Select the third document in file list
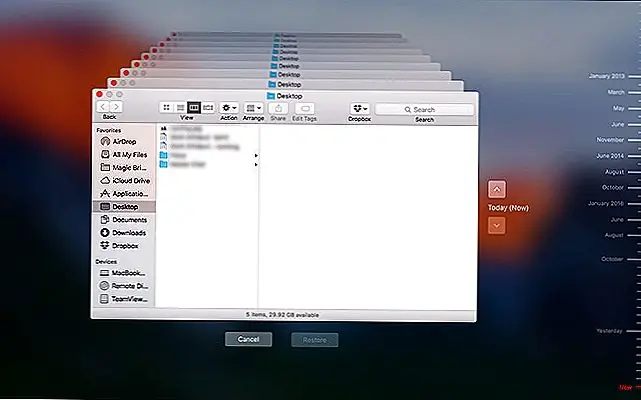The image size is (641, 400). (x=208, y=146)
